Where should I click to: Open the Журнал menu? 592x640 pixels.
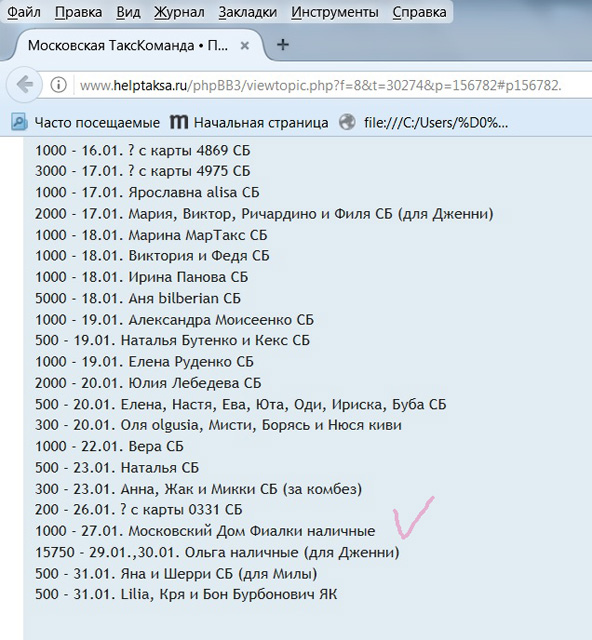[x=179, y=12]
